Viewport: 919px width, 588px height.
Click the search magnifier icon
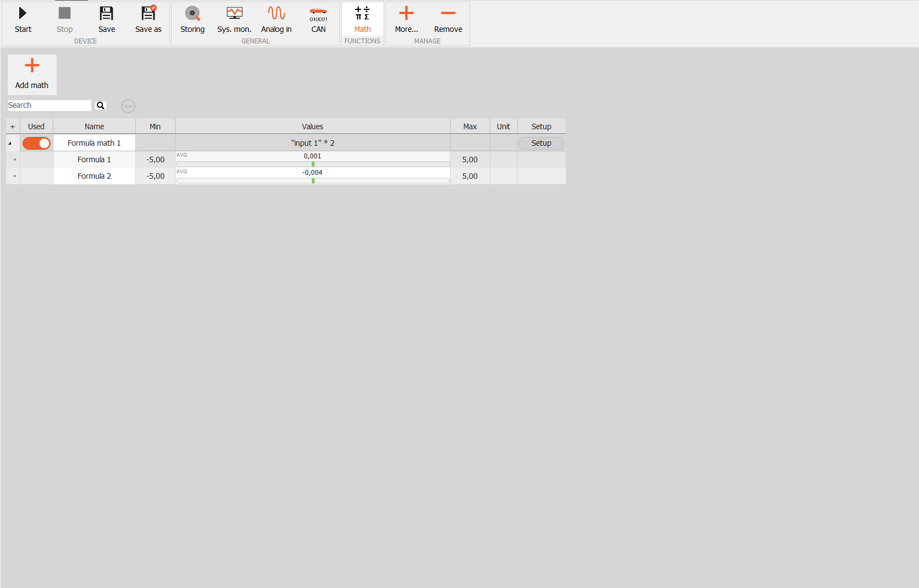click(x=101, y=106)
